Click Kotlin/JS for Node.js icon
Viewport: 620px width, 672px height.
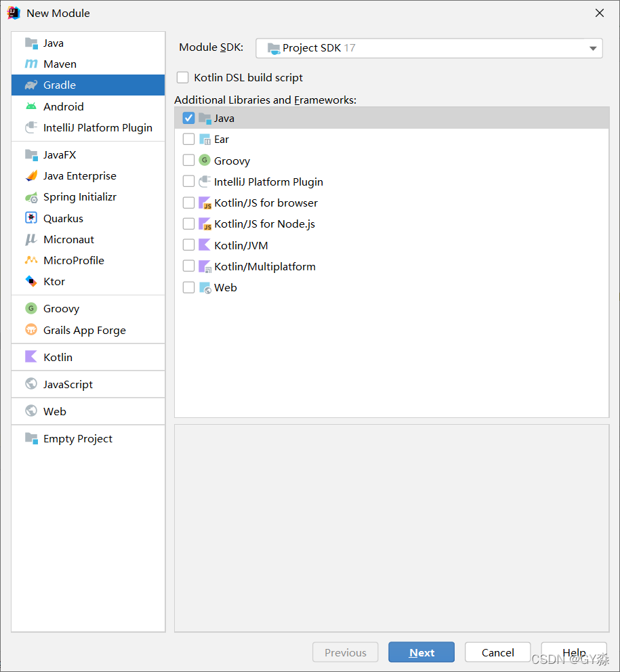205,224
